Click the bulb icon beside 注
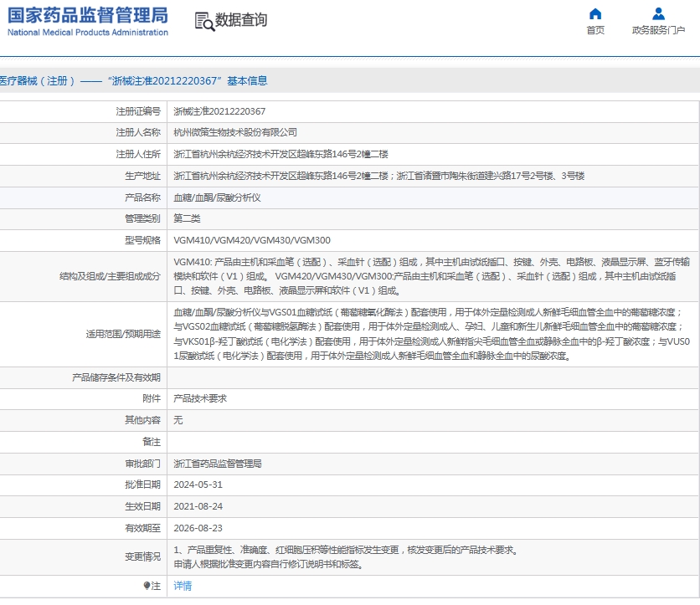700x605 pixels. coord(147,586)
